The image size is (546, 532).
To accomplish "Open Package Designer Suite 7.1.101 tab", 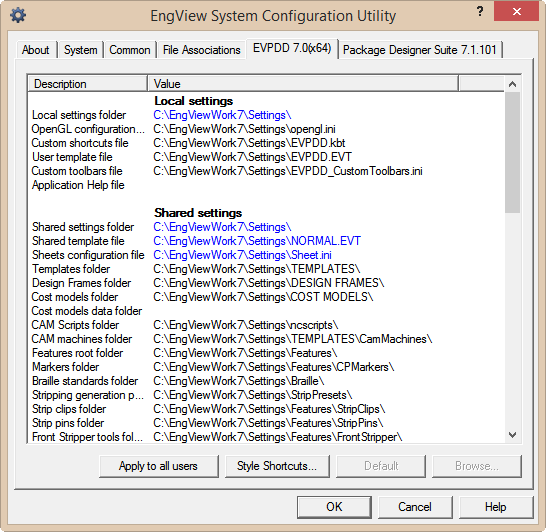I will [420, 50].
